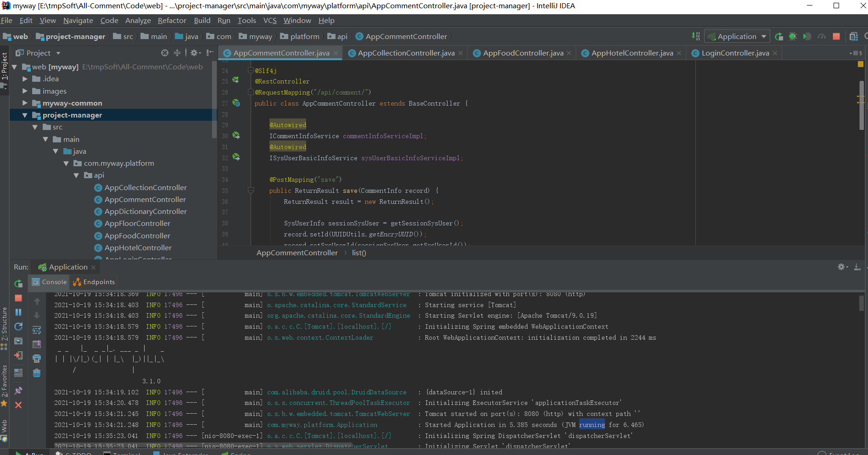The height and width of the screenshot is (455, 868).
Task: Click the blue reload icon in Run panel
Action: (x=18, y=326)
